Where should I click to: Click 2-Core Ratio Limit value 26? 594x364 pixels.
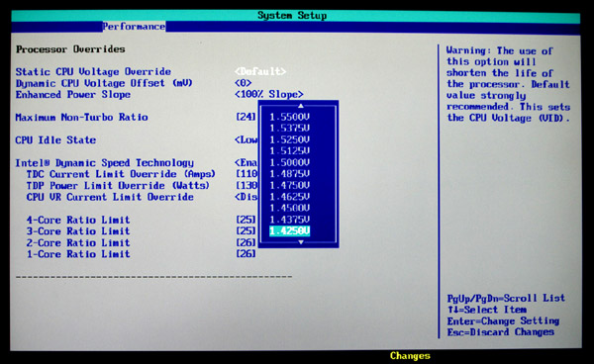tap(246, 242)
